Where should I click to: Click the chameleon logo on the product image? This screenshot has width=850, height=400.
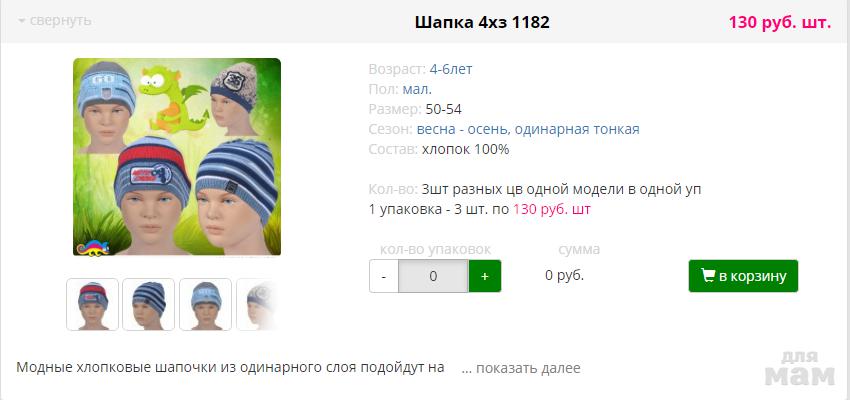click(x=93, y=247)
